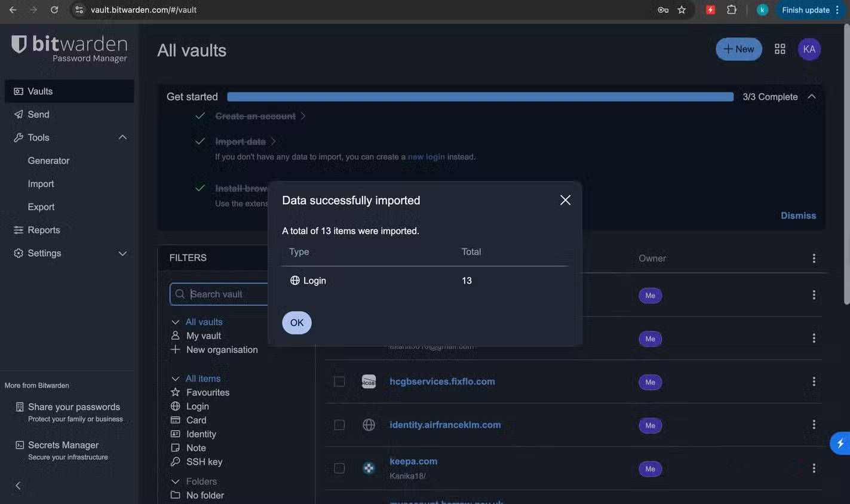Open the red lightning extension icon
This screenshot has height=504, width=850.
click(x=710, y=10)
